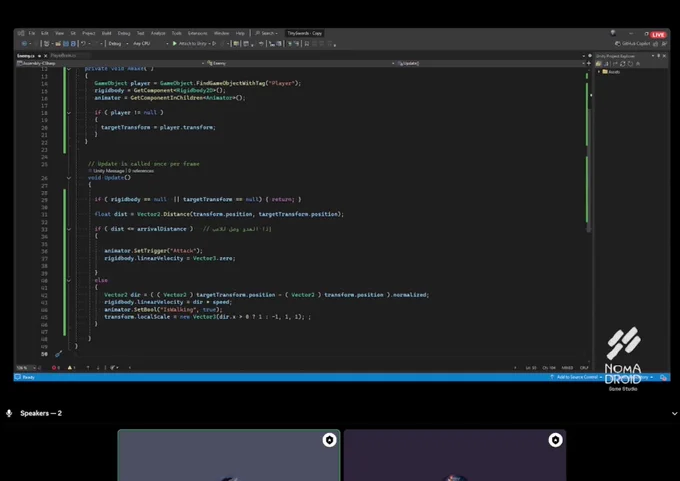Click the Save All toolbar icon

click(73, 44)
